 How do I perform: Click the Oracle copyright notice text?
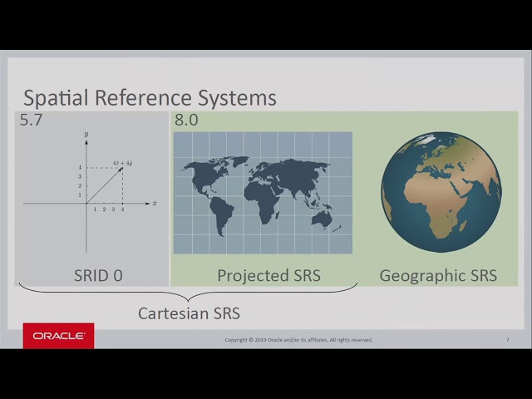[x=298, y=340]
